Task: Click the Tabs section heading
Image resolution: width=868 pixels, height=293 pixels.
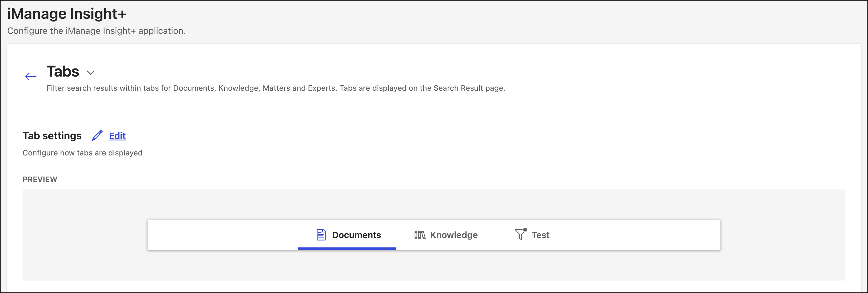Action: pyautogui.click(x=63, y=72)
